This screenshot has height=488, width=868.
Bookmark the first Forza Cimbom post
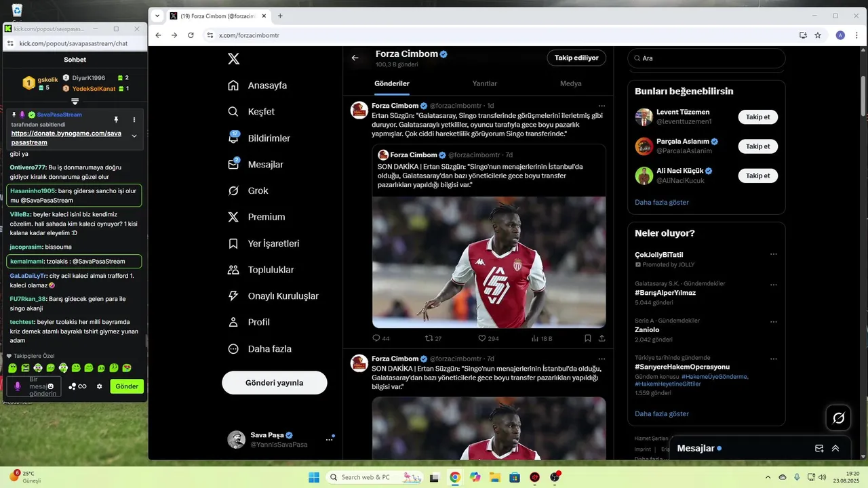coord(588,338)
